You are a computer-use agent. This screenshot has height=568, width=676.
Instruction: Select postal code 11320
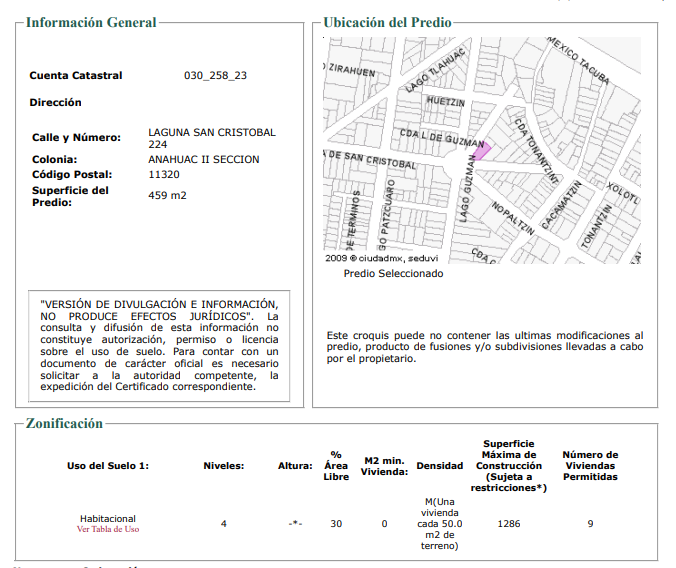[164, 175]
